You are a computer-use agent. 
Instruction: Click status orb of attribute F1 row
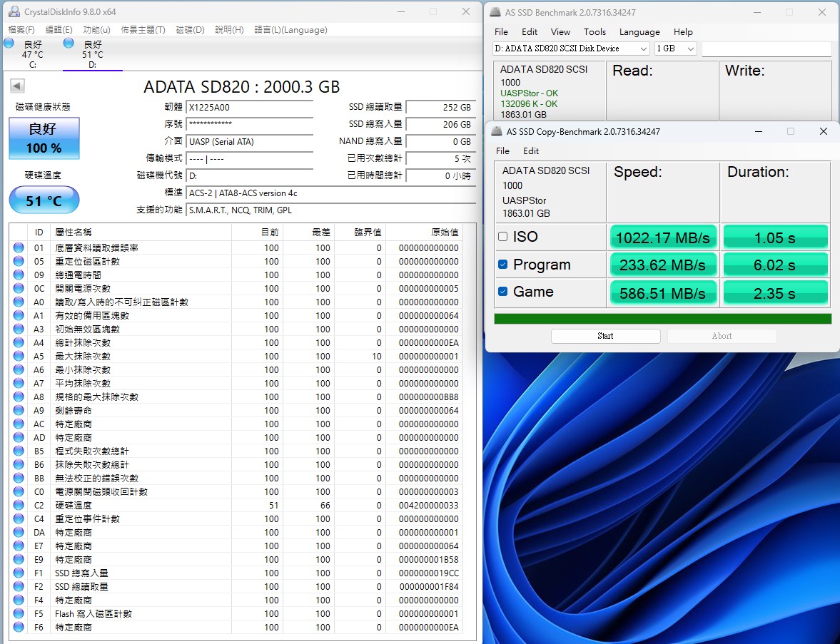click(x=19, y=573)
